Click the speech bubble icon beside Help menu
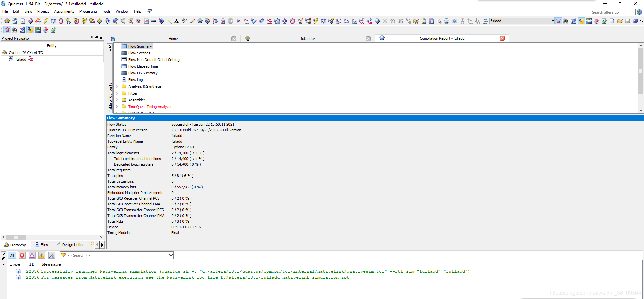Viewport: 644px width, 299px height. point(150,11)
